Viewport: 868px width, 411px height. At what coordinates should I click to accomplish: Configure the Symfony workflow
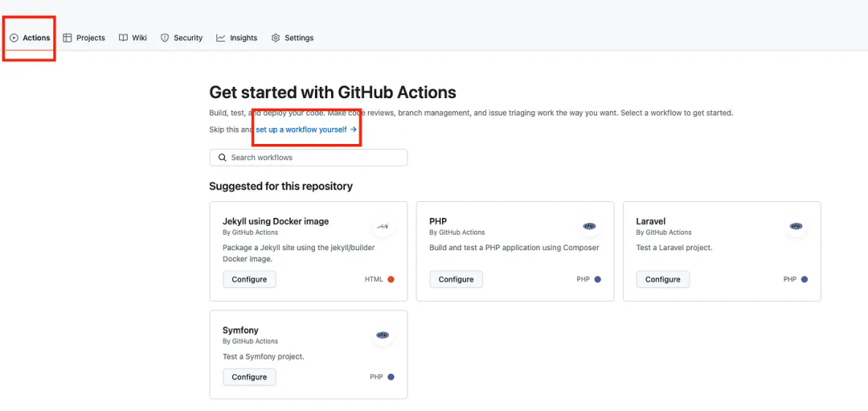(249, 376)
